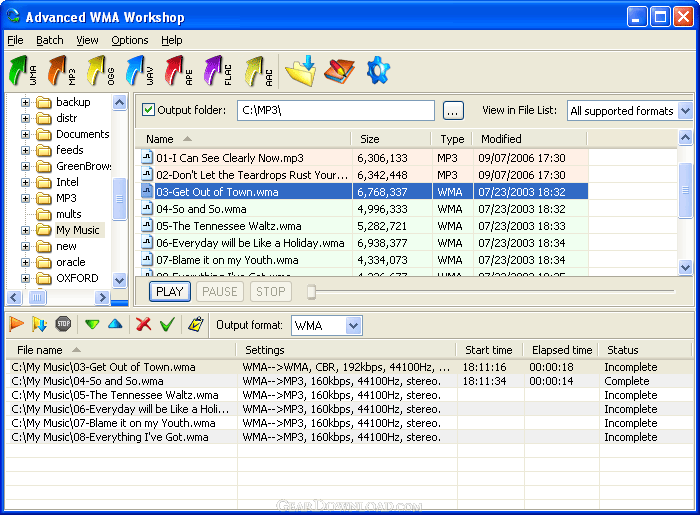This screenshot has height=515, width=700.
Task: Expand the My Music folder node
Action: [25, 231]
